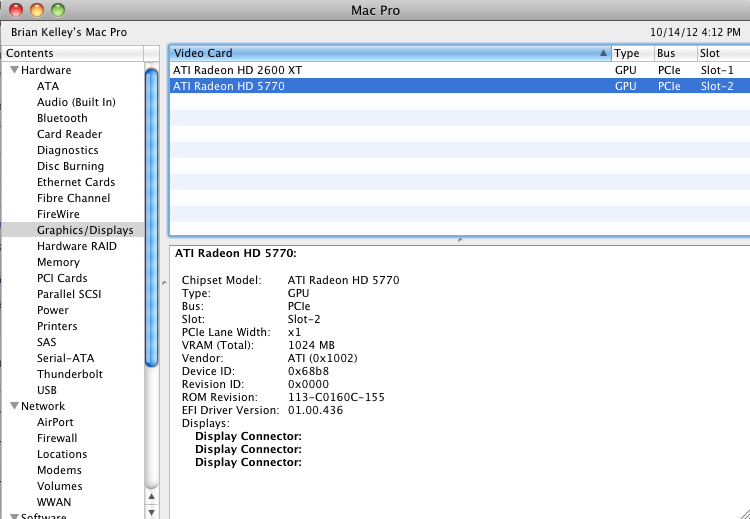Click the sidebar vertical divider handle
750x519 pixels.
tap(164, 283)
